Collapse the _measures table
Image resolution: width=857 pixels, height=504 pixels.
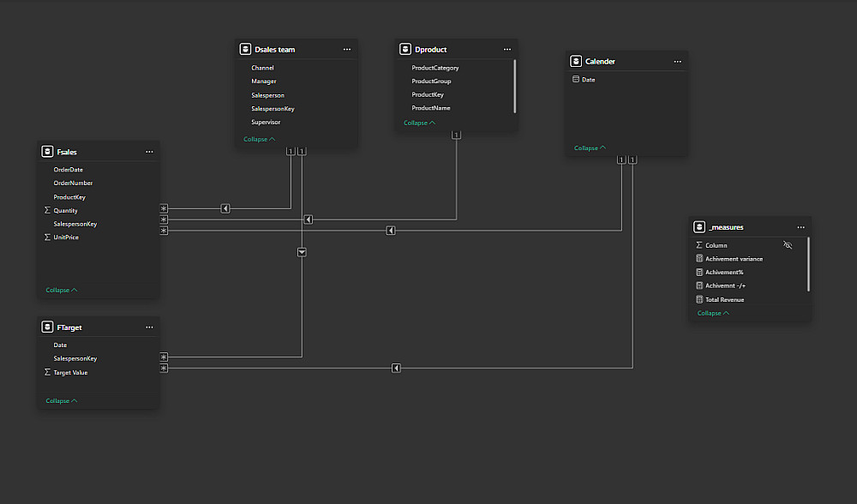[713, 313]
